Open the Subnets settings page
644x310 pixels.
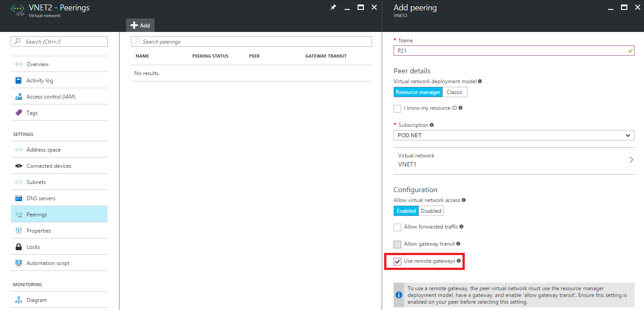(x=36, y=182)
